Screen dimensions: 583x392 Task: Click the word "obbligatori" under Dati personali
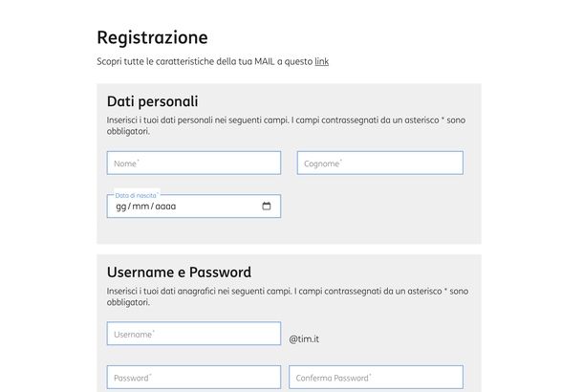tap(128, 131)
